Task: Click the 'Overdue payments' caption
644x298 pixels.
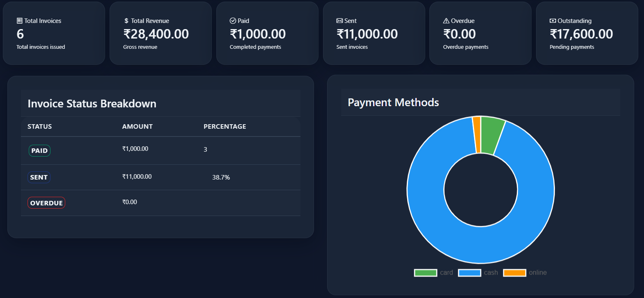Action: (465, 47)
